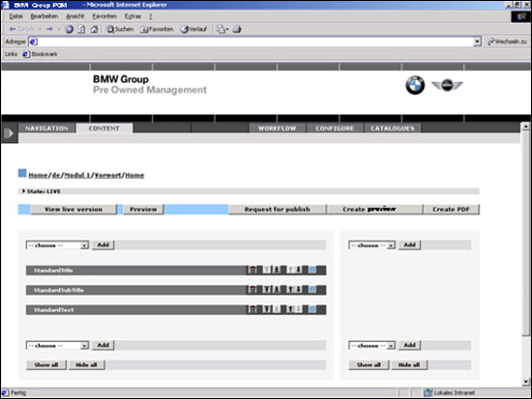This screenshot has height=399, width=532.
Task: Delete the StandardText element via trash icon
Action: click(252, 309)
